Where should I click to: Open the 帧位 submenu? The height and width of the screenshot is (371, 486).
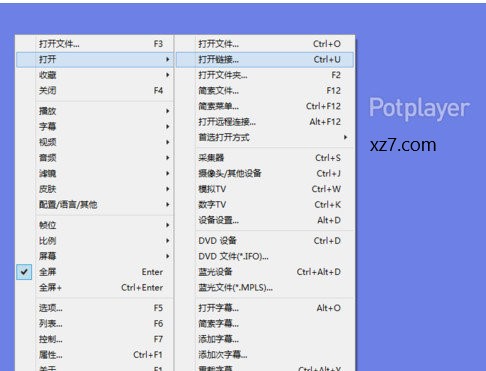[x=95, y=225]
